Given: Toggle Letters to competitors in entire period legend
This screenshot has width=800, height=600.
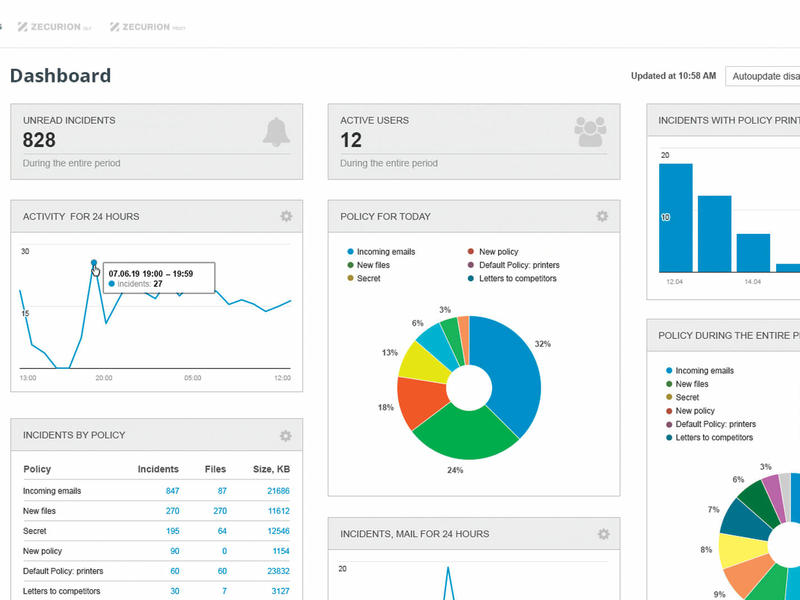Looking at the screenshot, I should tap(714, 437).
